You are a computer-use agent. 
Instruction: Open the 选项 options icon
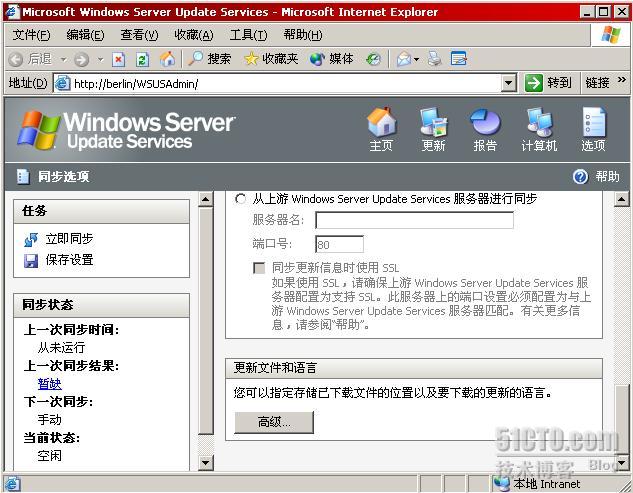point(593,122)
